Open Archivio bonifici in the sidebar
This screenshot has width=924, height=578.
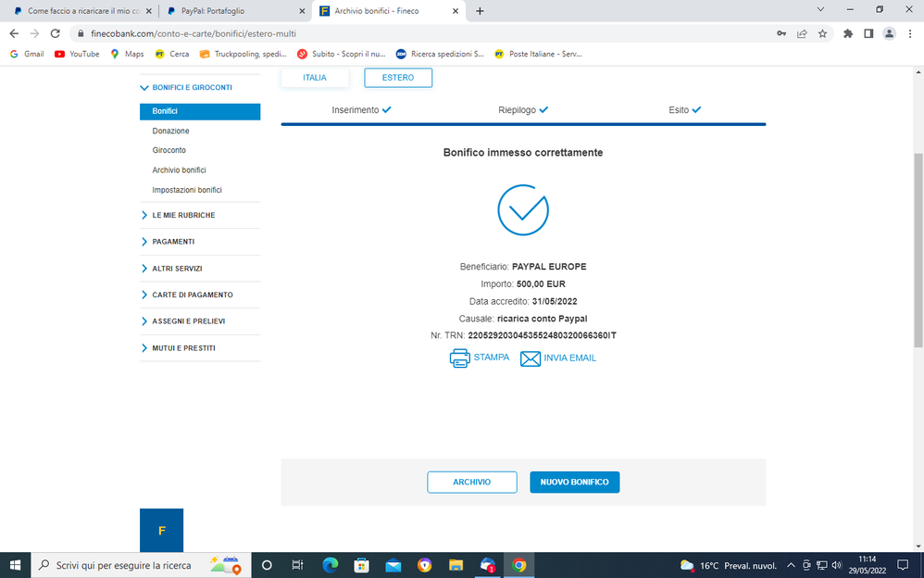tap(179, 170)
